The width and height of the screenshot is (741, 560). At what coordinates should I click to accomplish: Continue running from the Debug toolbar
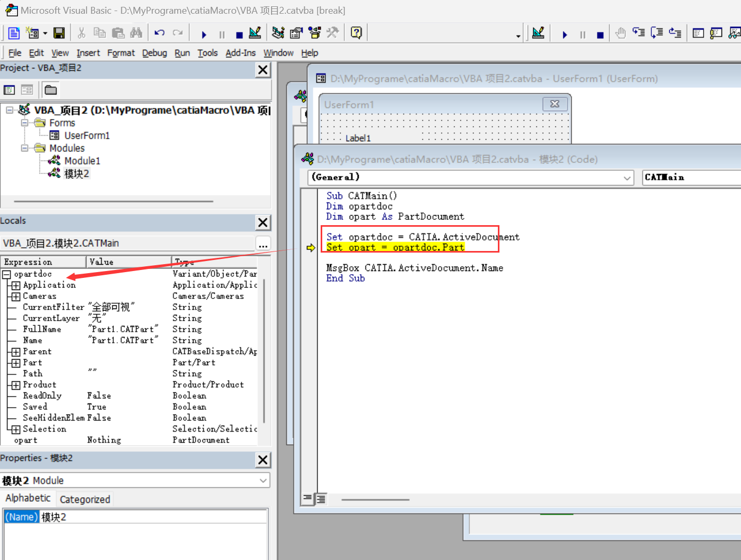click(x=564, y=34)
